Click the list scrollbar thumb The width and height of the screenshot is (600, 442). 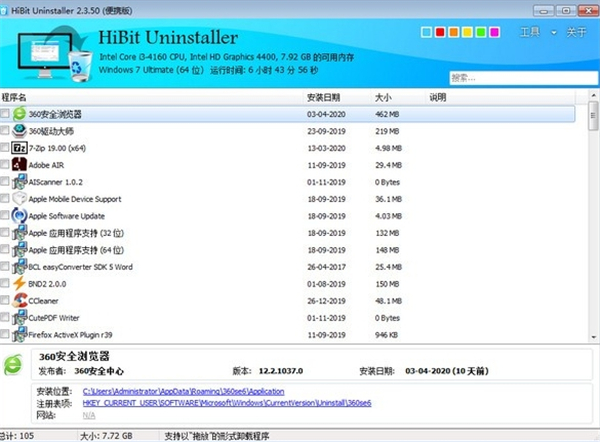click(x=593, y=116)
